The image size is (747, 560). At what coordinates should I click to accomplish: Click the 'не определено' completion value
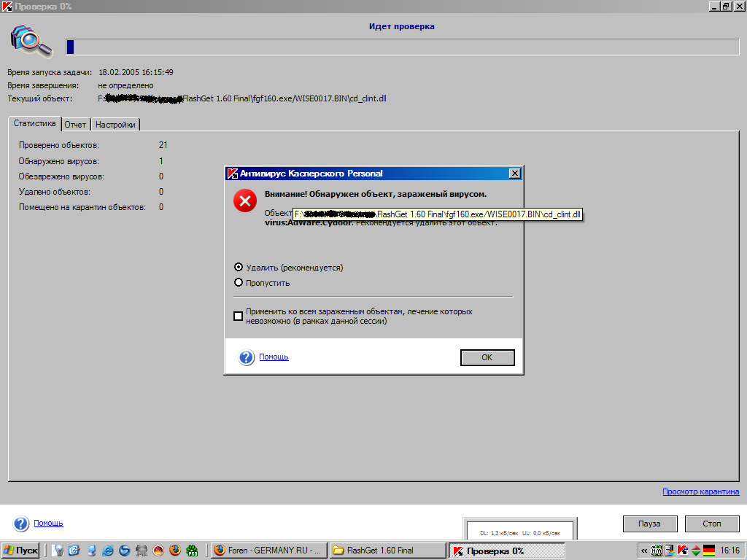pos(125,86)
